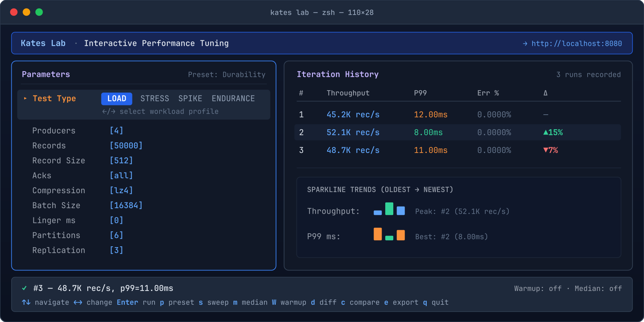Select the LOAD test type
This screenshot has height=322, width=644.
click(x=117, y=99)
